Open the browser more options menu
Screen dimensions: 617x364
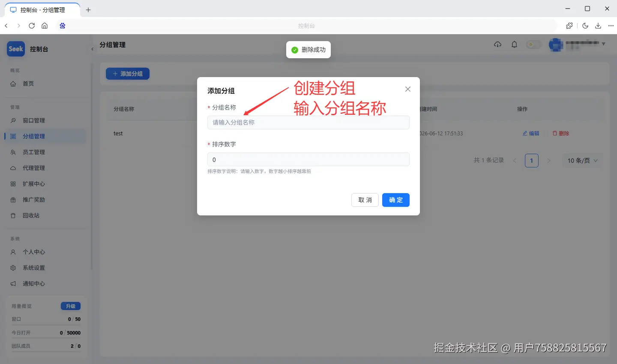(611, 26)
